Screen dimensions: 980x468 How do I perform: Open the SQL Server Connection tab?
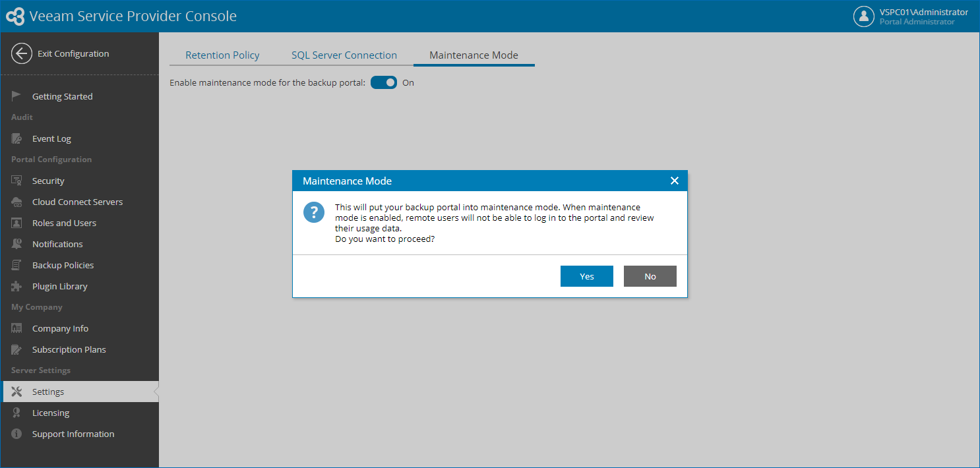[344, 55]
